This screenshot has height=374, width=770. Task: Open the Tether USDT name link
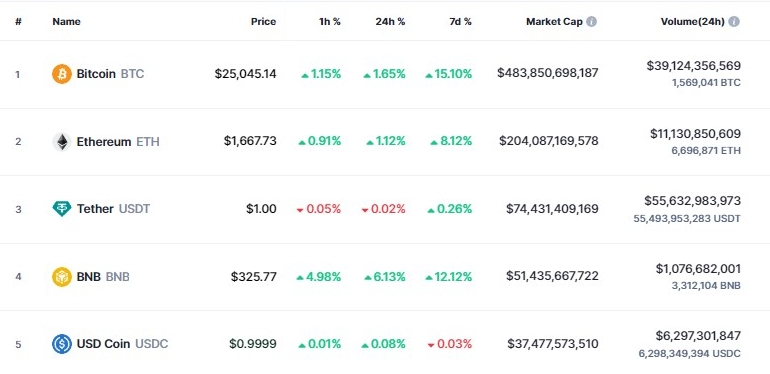(113, 209)
